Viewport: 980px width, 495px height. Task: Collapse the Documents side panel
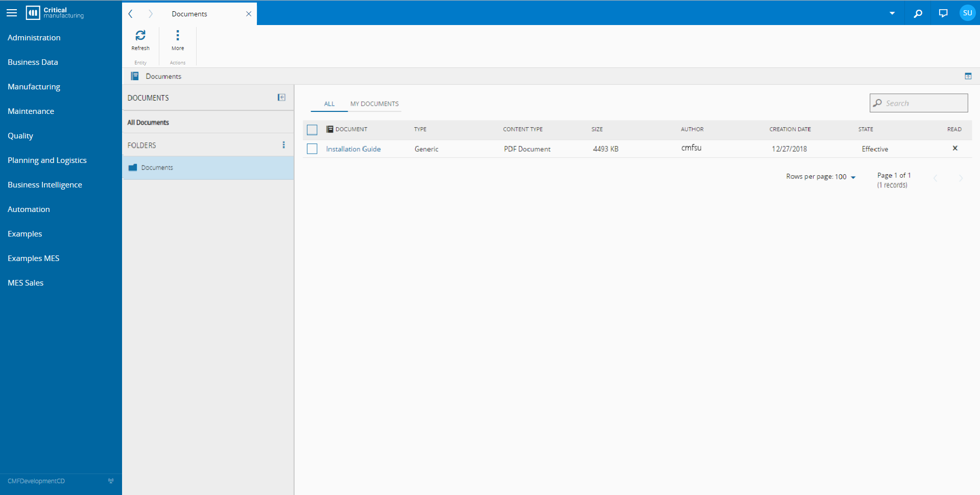pyautogui.click(x=281, y=98)
